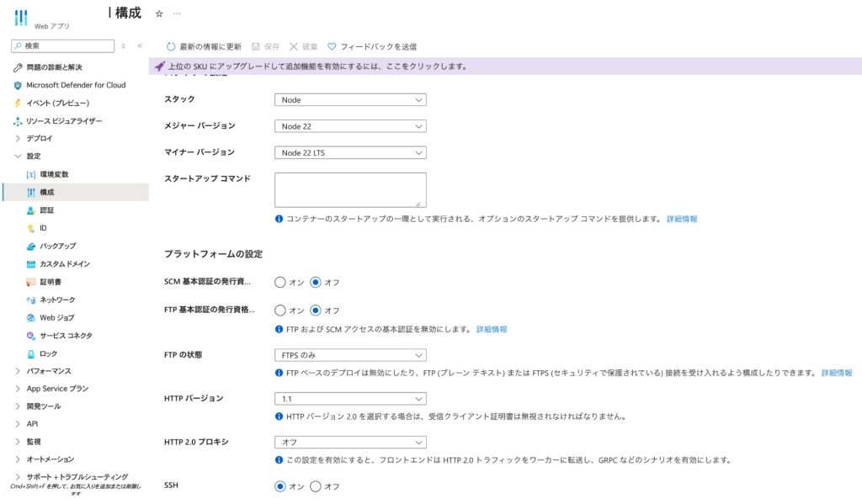Click the refresh icon labeled 最新の情報に更新
The image size is (862, 504).
[171, 46]
